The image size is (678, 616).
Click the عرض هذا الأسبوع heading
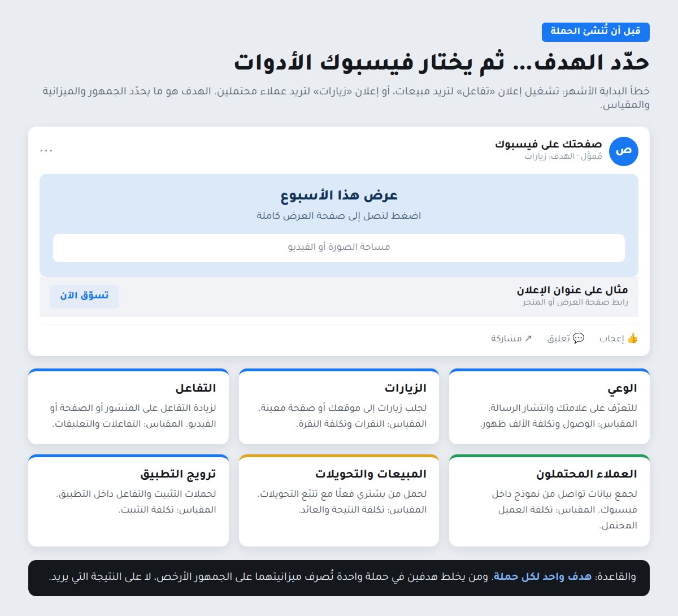pos(339,196)
